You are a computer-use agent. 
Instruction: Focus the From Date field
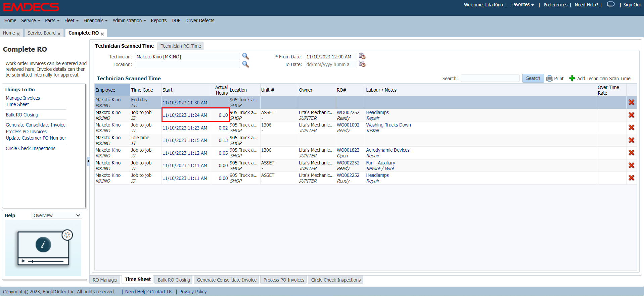[x=331, y=56]
